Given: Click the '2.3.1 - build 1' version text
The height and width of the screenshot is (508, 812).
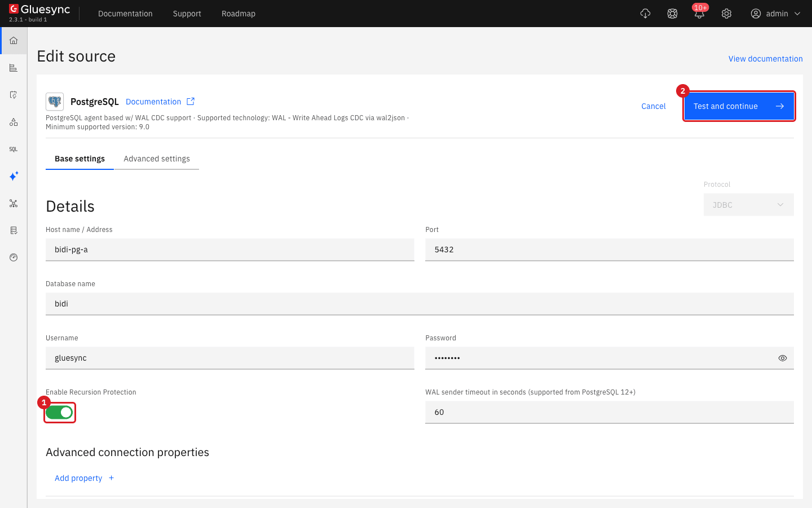Looking at the screenshot, I should [28, 20].
